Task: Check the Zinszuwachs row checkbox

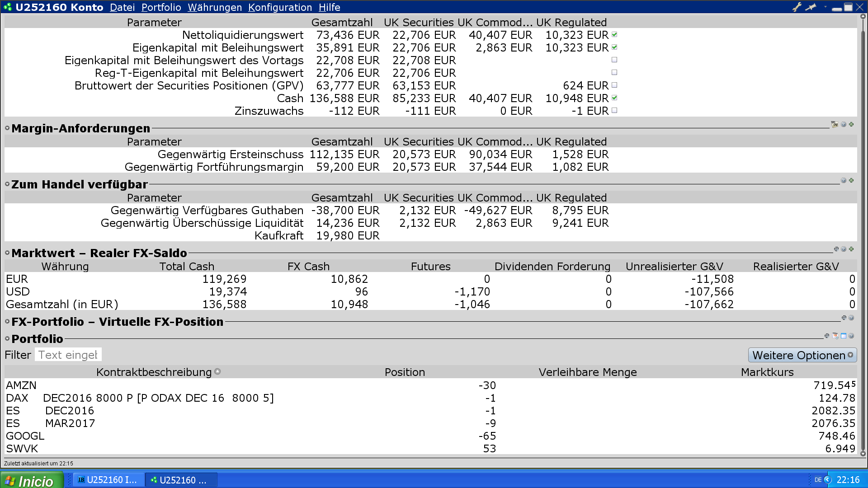Action: [614, 111]
